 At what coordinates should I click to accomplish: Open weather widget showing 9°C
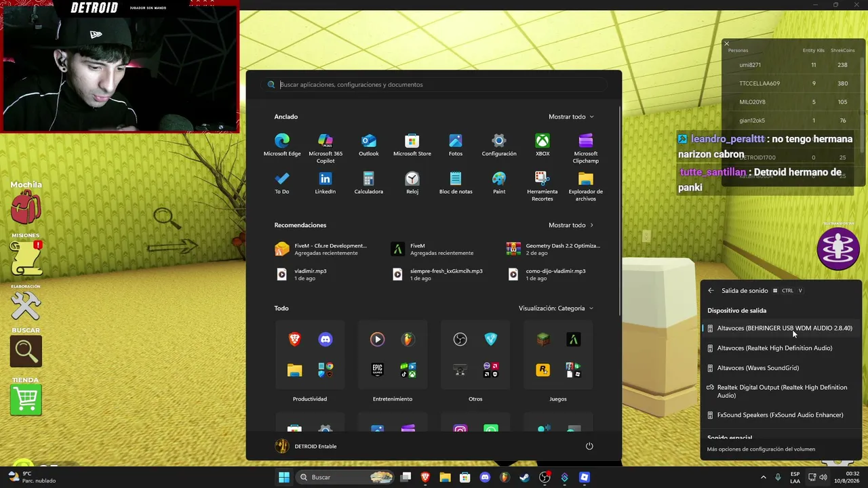(x=32, y=477)
